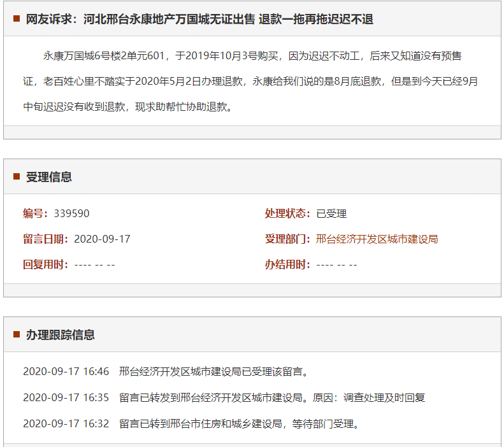The height and width of the screenshot is (447, 504).
Task: Click the 编号 field label
Action: [x=35, y=213]
